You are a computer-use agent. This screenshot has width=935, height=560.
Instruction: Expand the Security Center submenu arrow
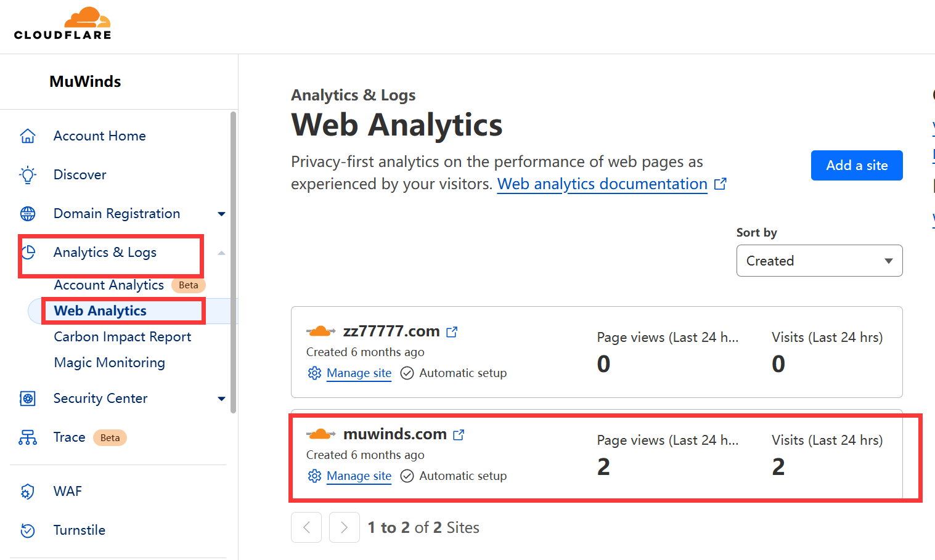[221, 399]
